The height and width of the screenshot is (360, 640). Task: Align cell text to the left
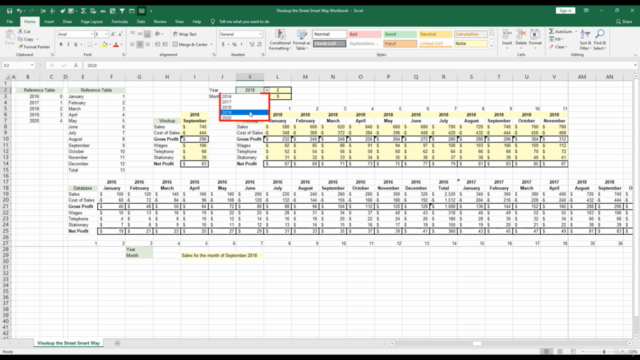[x=132, y=44]
